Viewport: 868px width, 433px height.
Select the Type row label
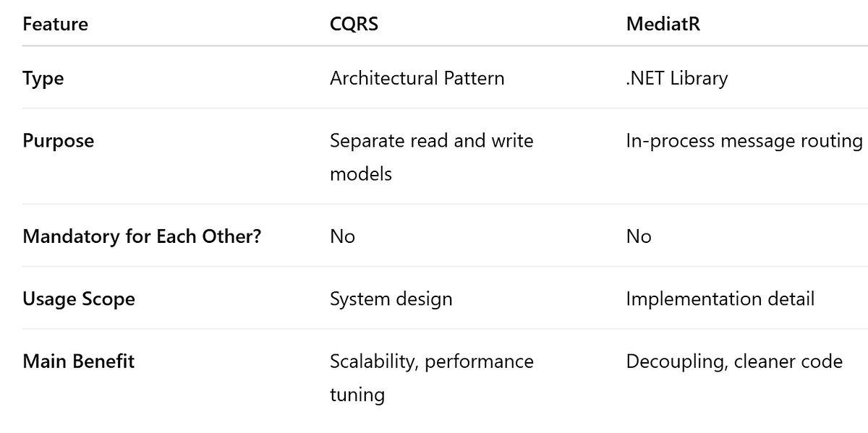[x=43, y=78]
